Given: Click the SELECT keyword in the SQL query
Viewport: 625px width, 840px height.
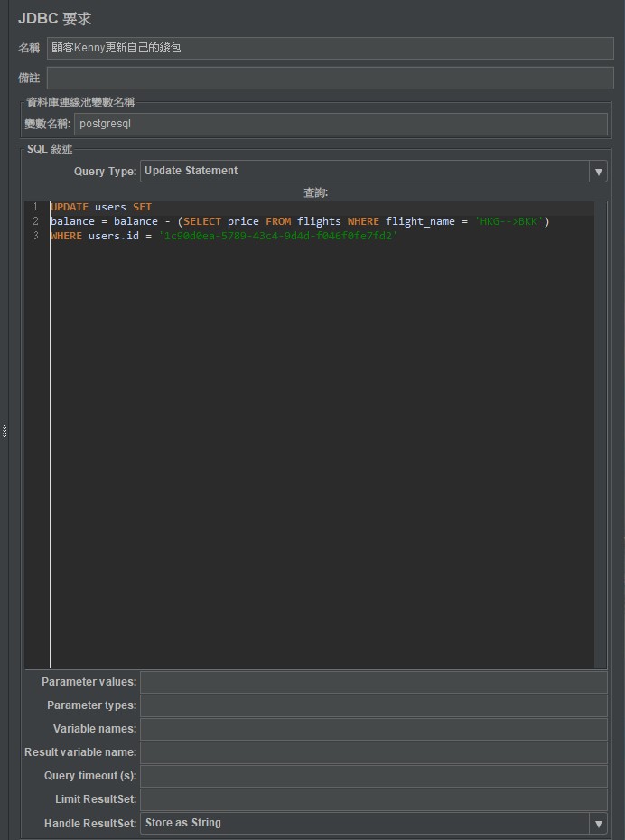Looking at the screenshot, I should point(201,221).
